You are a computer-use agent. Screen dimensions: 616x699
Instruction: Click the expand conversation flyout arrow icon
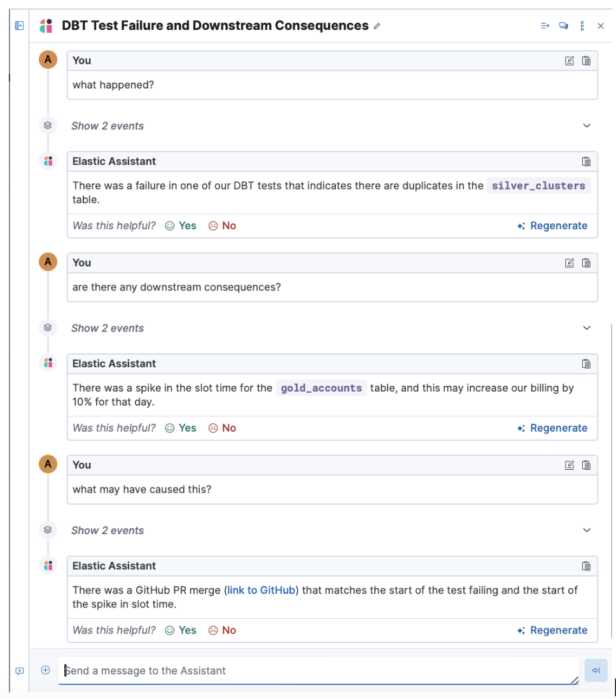[544, 25]
